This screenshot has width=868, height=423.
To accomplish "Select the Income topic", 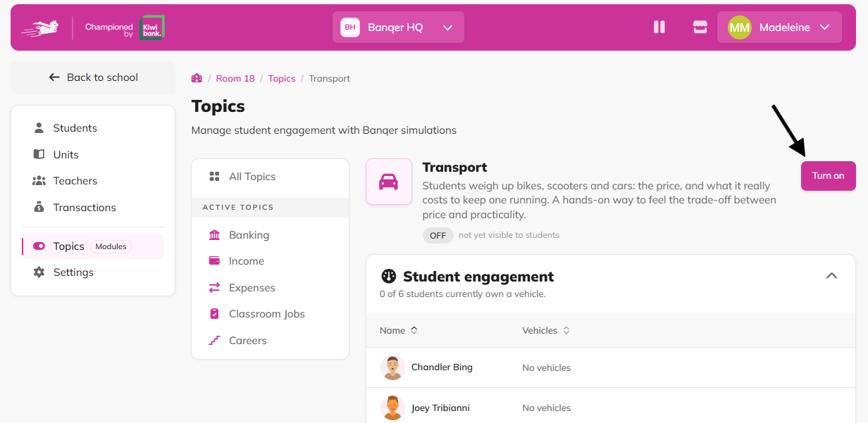I will point(271,261).
